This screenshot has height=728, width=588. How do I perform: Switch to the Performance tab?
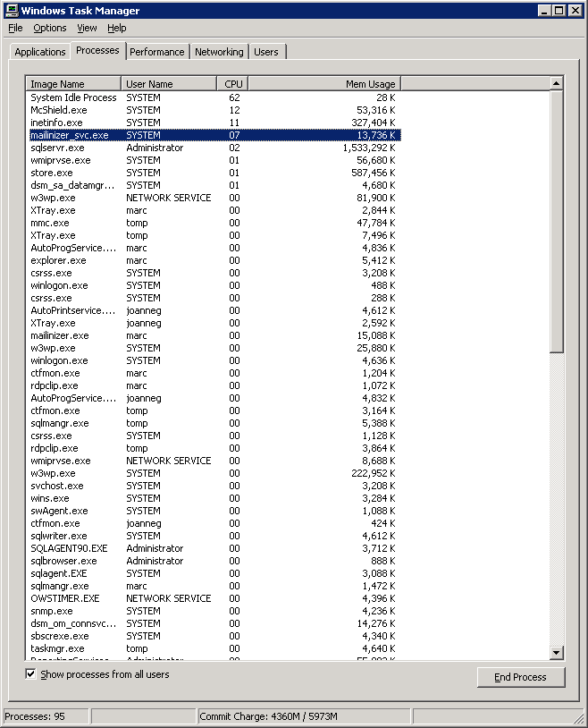[157, 52]
